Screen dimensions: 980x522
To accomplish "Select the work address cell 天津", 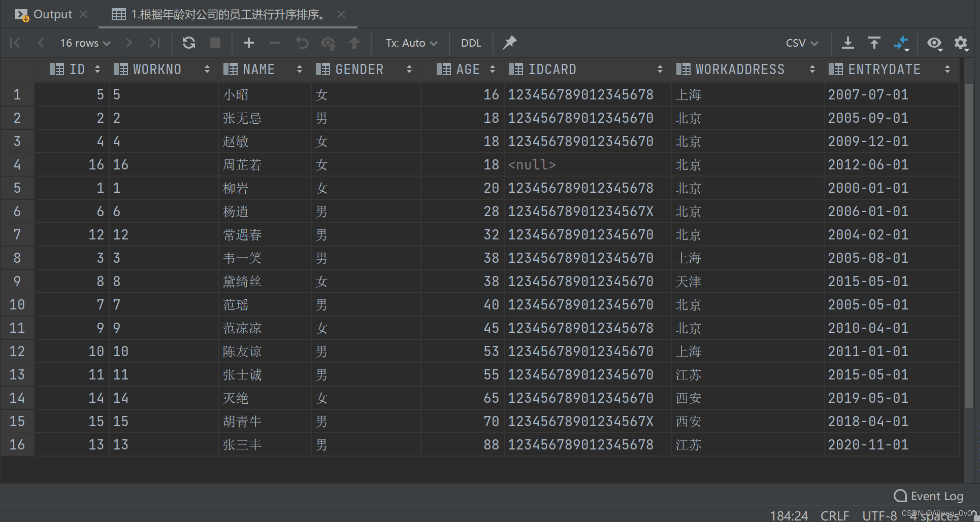I will 747,282.
